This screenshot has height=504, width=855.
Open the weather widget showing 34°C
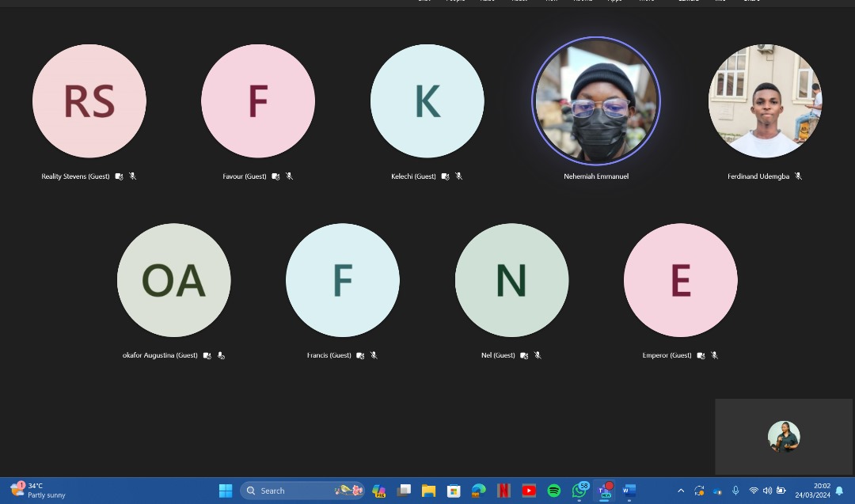tap(38, 491)
